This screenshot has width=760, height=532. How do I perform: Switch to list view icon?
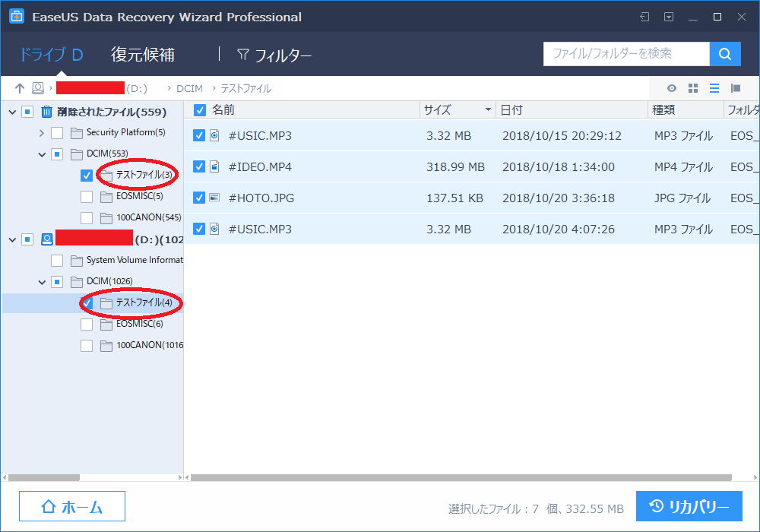[x=714, y=88]
